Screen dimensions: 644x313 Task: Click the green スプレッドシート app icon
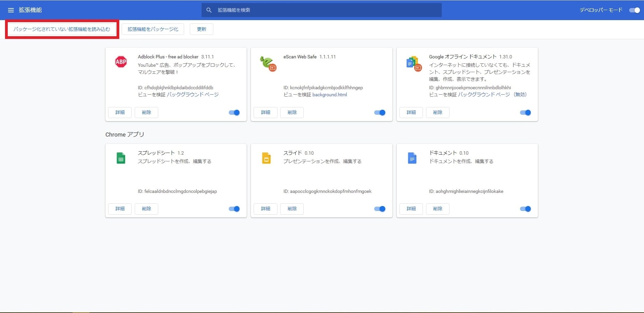(121, 158)
